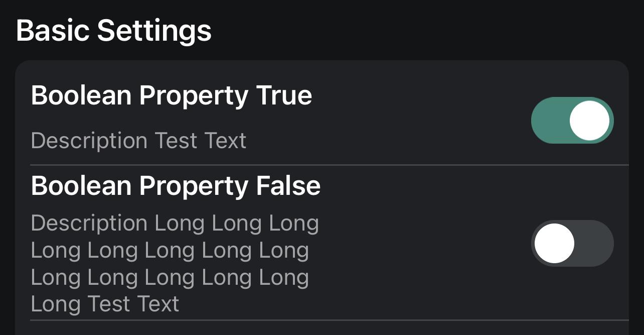Select the Boolean Property False title
The width and height of the screenshot is (644, 335).
(x=176, y=186)
